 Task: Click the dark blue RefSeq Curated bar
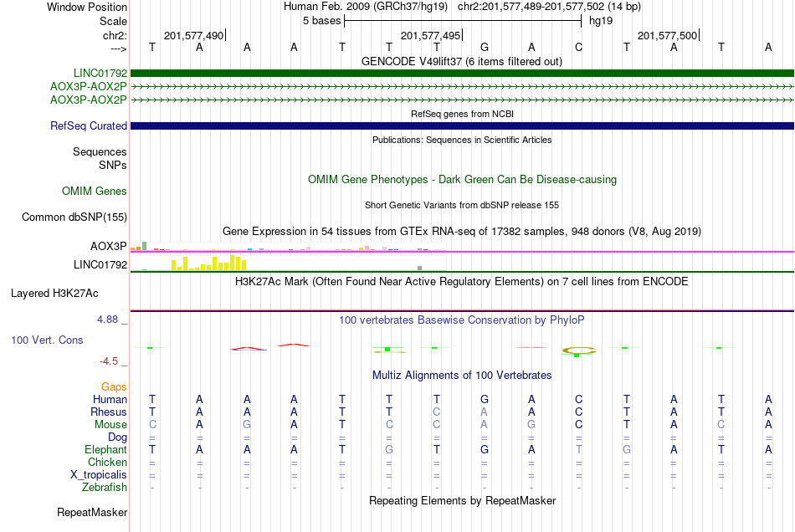(x=462, y=125)
